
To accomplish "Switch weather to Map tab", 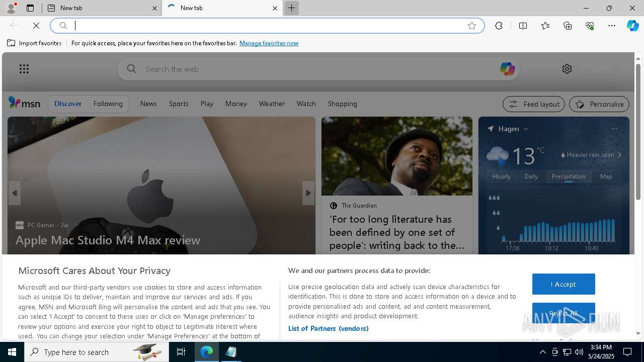I will pos(606,176).
